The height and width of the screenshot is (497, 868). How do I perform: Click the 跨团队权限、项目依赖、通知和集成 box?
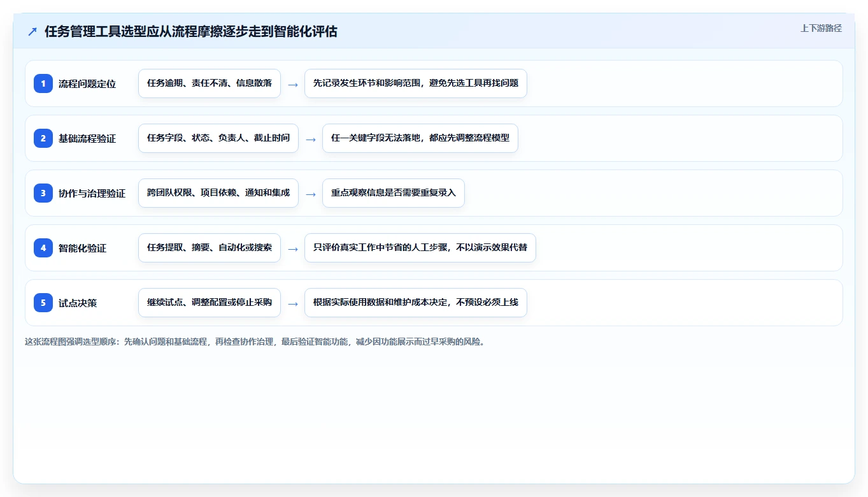tap(218, 193)
